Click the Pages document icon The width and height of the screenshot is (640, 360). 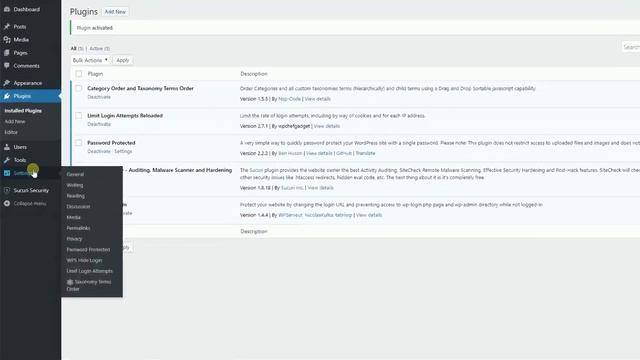(7, 53)
